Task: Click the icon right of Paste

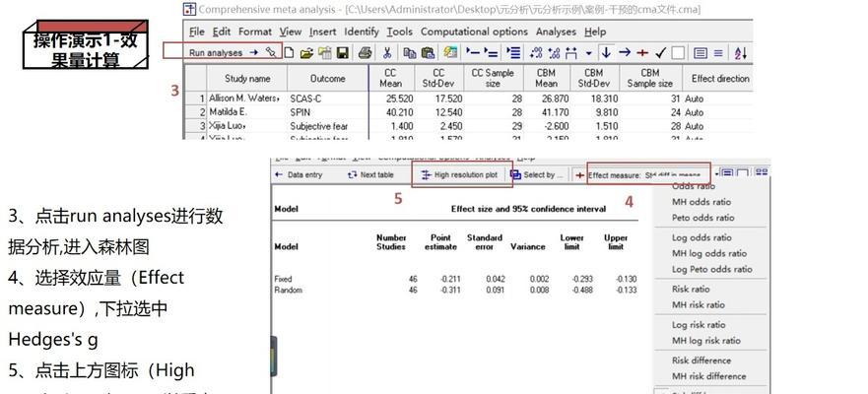Action: coord(450,52)
